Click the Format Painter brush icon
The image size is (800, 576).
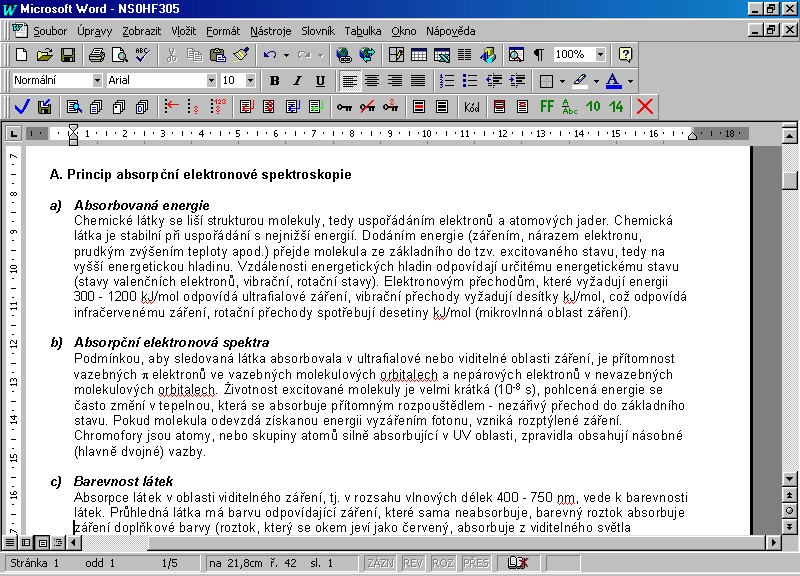[240, 54]
